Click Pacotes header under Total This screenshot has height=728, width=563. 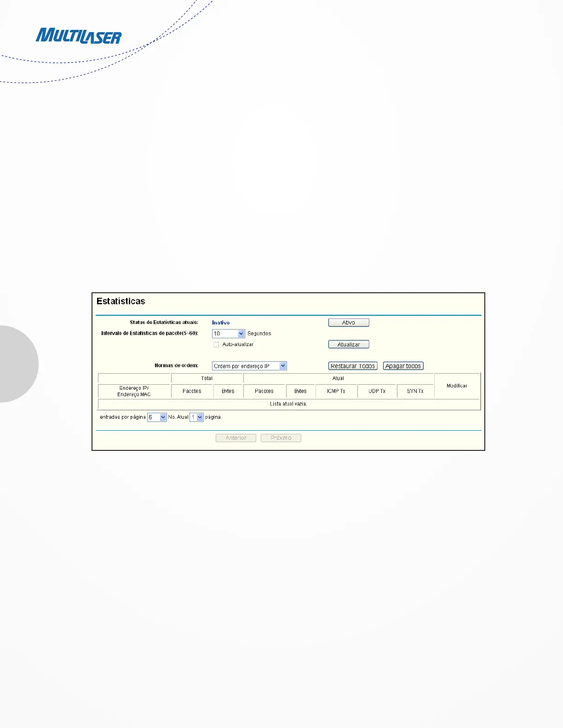click(192, 391)
